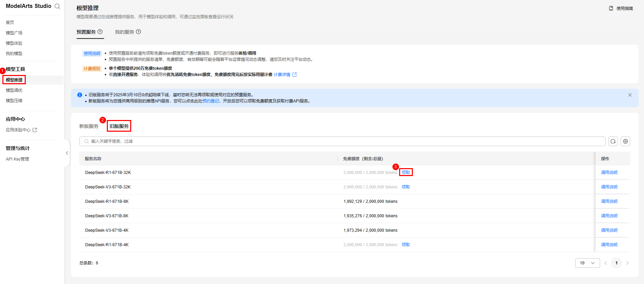Open API Key管理 in the sidebar
This screenshot has width=644, height=284.
click(x=18, y=159)
